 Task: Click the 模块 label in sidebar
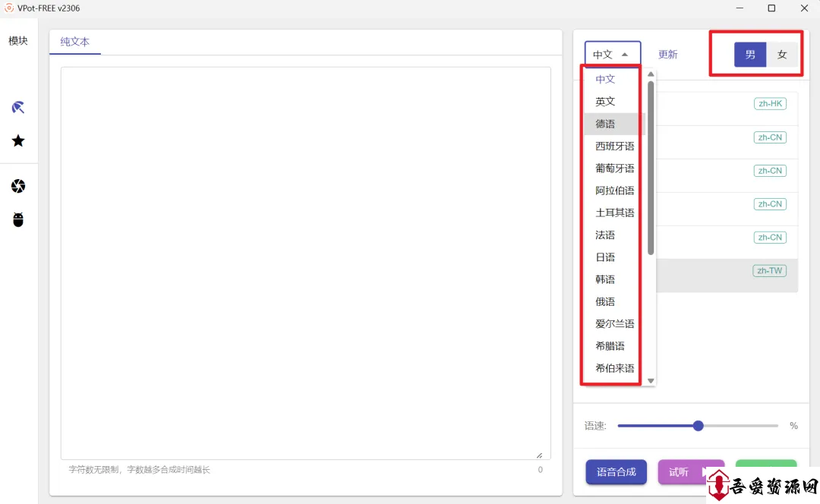tap(18, 41)
